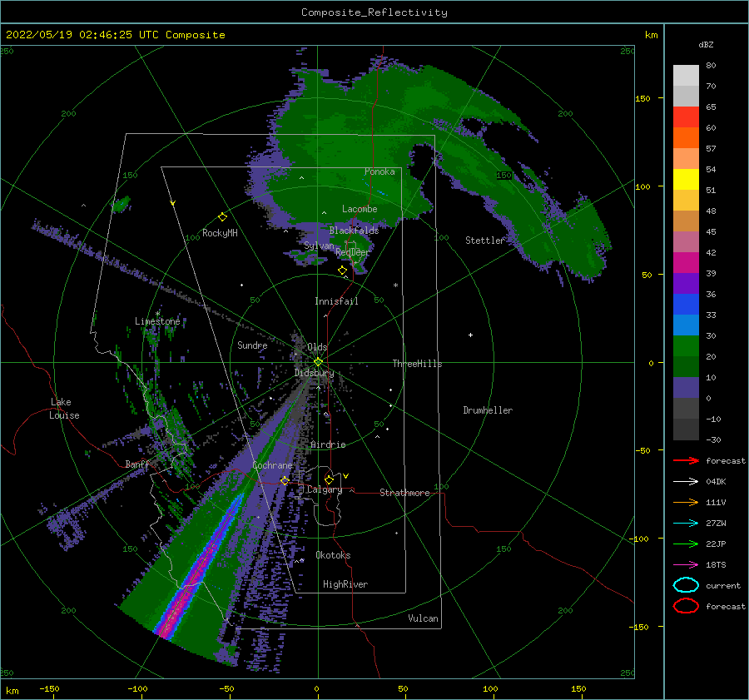Viewport: 749px width, 700px height.
Task: Click the Sundre city label
Action: pyautogui.click(x=252, y=345)
